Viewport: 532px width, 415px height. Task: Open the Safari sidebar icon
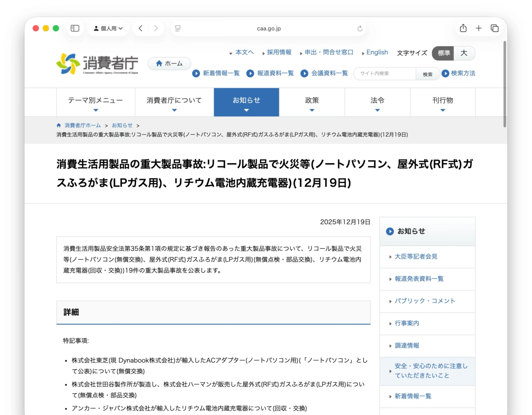[x=74, y=28]
